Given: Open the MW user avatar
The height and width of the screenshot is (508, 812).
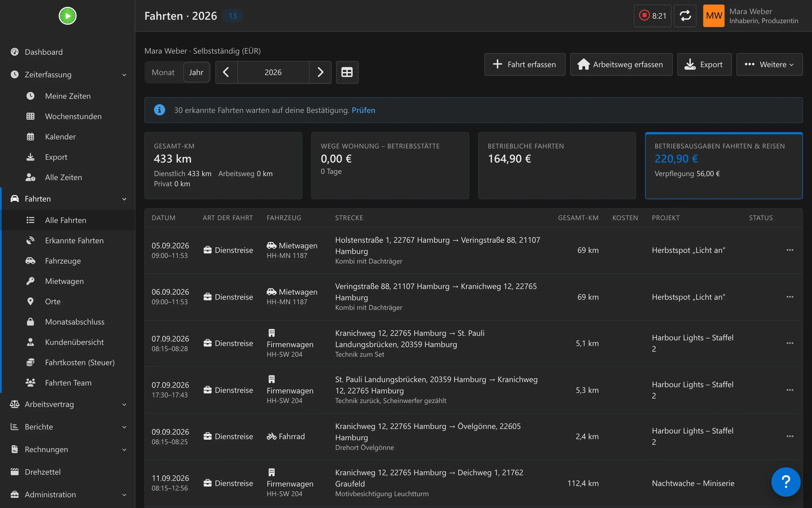Looking at the screenshot, I should point(713,16).
